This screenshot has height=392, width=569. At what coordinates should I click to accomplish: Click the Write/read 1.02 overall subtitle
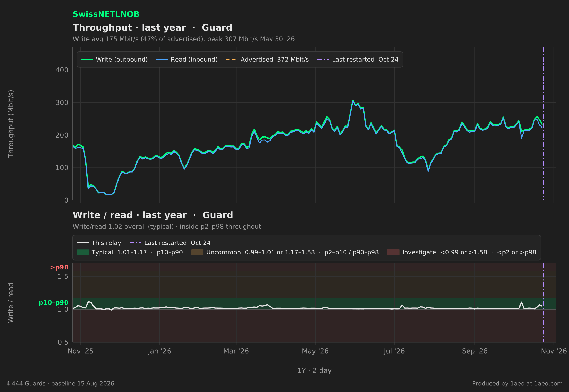pyautogui.click(x=167, y=227)
